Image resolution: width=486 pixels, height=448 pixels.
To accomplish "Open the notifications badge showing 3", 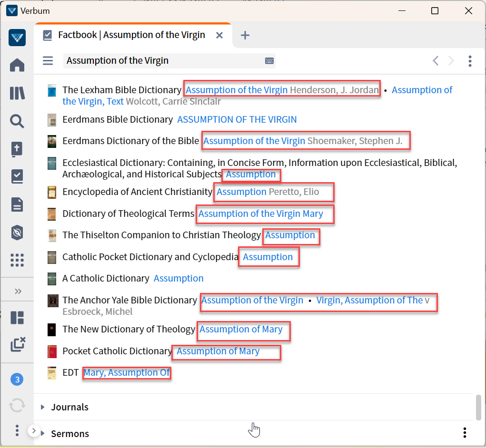I will tap(17, 379).
